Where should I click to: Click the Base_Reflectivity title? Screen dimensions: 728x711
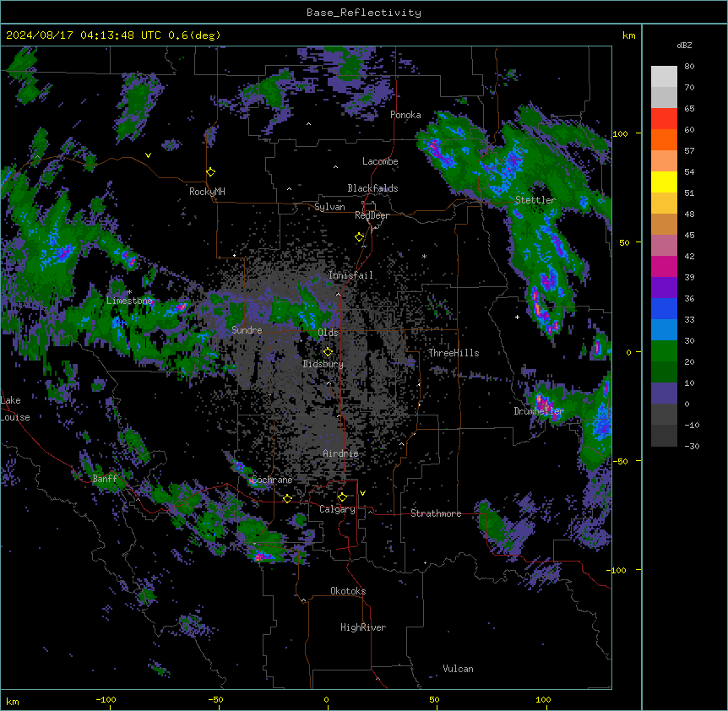pyautogui.click(x=364, y=13)
